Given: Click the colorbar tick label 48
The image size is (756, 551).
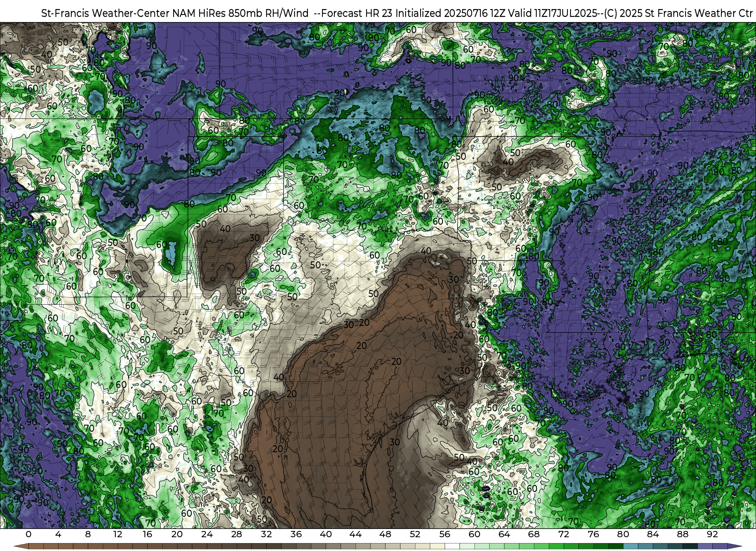Looking at the screenshot, I should click(x=385, y=534).
